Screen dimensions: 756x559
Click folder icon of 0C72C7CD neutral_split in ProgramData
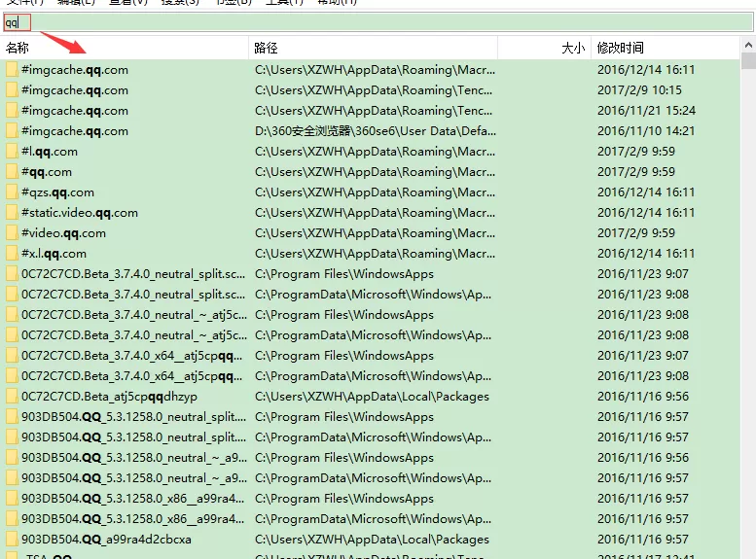[x=12, y=294]
